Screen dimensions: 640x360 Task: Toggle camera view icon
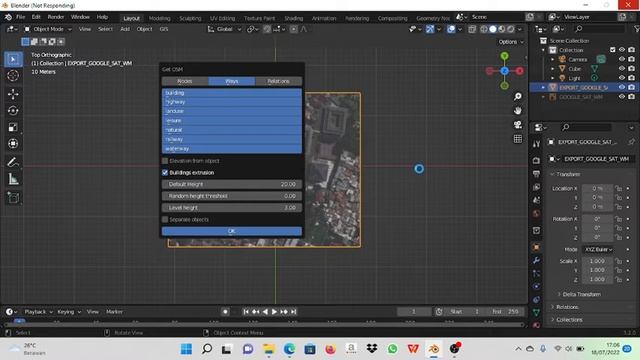(x=518, y=125)
